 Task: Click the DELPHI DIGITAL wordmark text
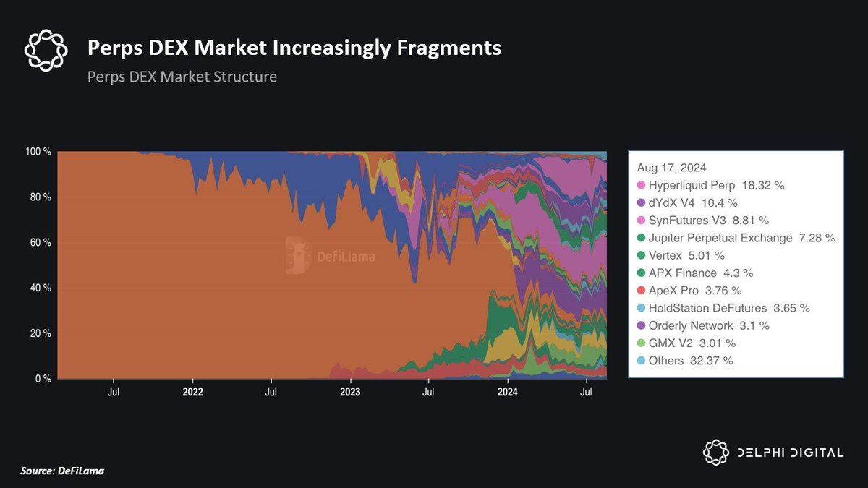[791, 453]
